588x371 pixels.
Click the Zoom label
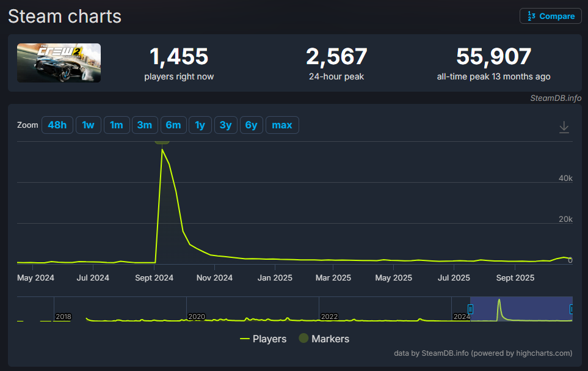pos(27,125)
